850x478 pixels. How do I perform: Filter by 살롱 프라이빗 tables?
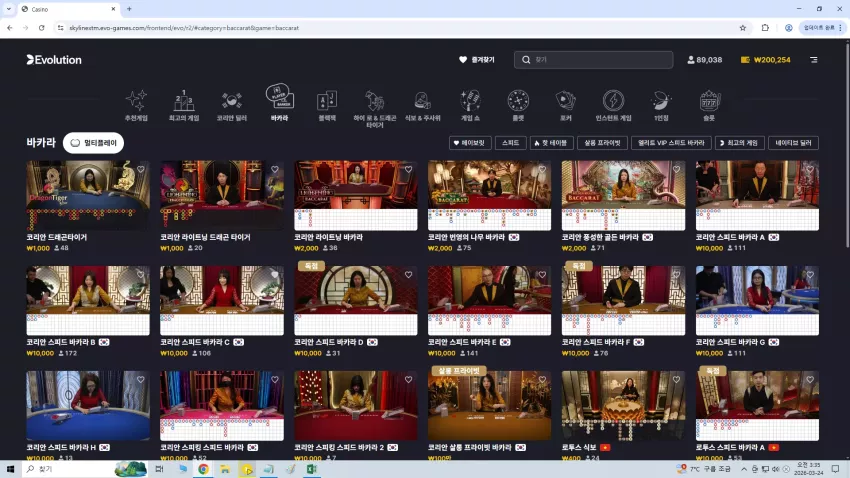(602, 143)
